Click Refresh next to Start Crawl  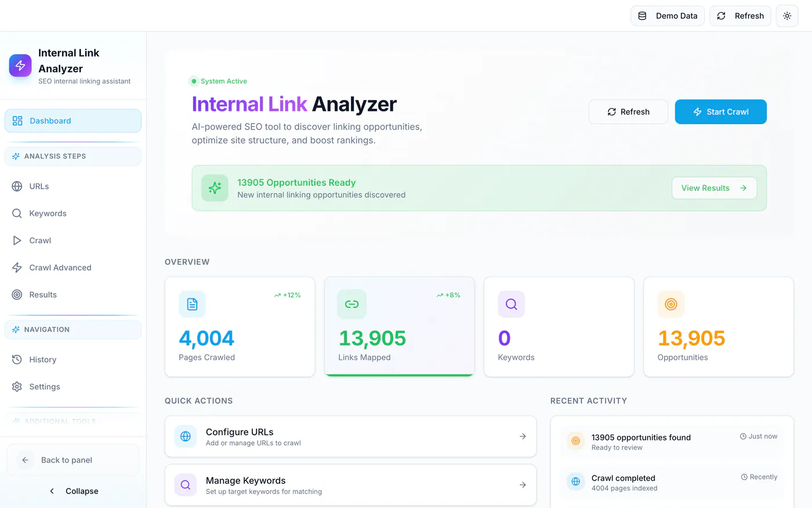click(x=628, y=112)
